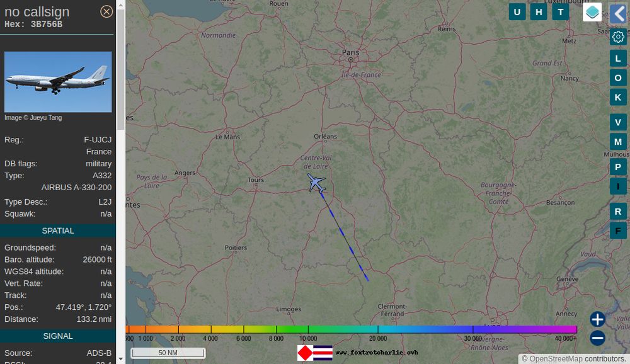Open the aircraft photo thumbnail
This screenshot has height=364, width=630.
[x=58, y=82]
